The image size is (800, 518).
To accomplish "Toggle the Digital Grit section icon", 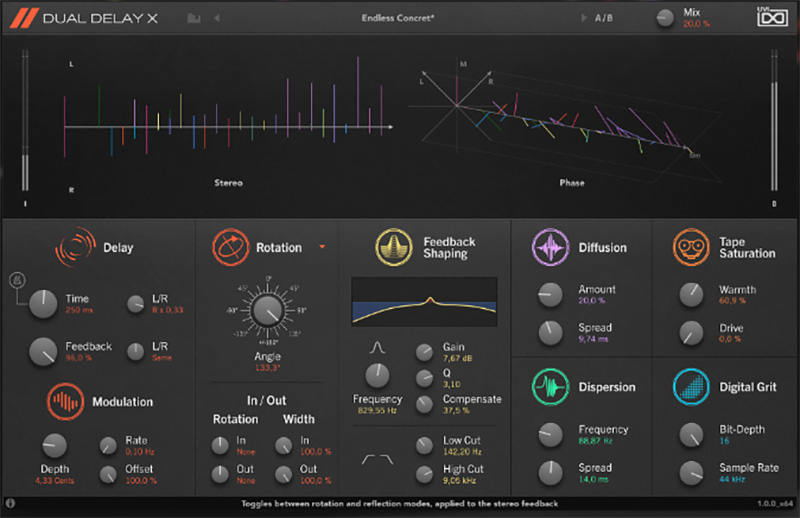I will click(691, 387).
